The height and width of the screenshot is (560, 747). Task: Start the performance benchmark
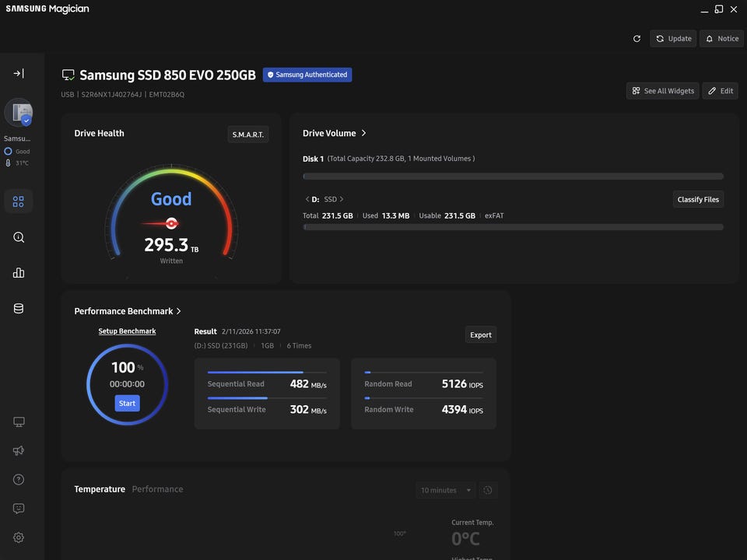127,404
